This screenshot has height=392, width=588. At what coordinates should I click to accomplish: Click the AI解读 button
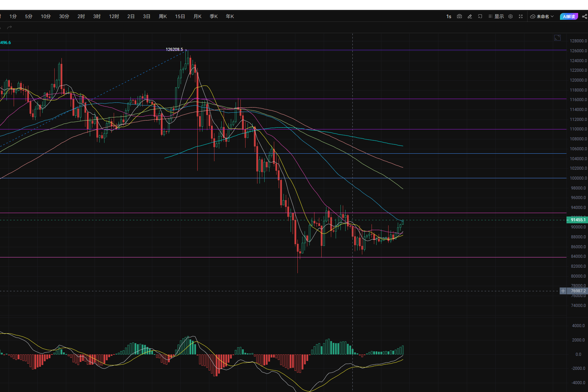pyautogui.click(x=569, y=16)
